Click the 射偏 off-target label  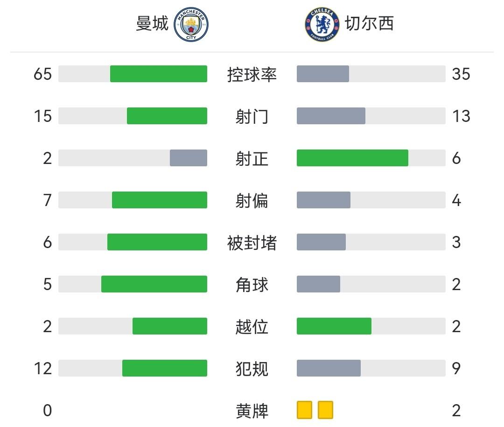(252, 200)
